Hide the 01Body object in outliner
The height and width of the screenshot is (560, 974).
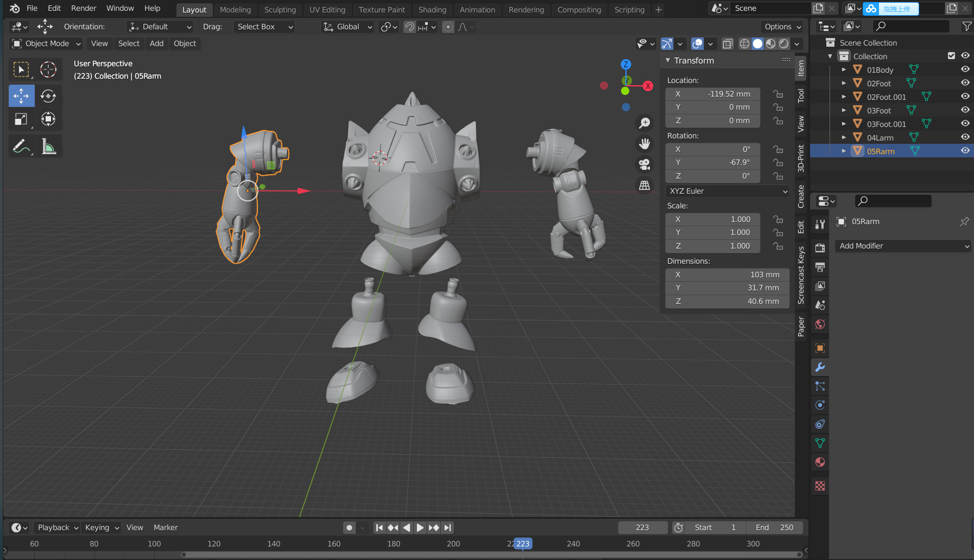[x=965, y=69]
